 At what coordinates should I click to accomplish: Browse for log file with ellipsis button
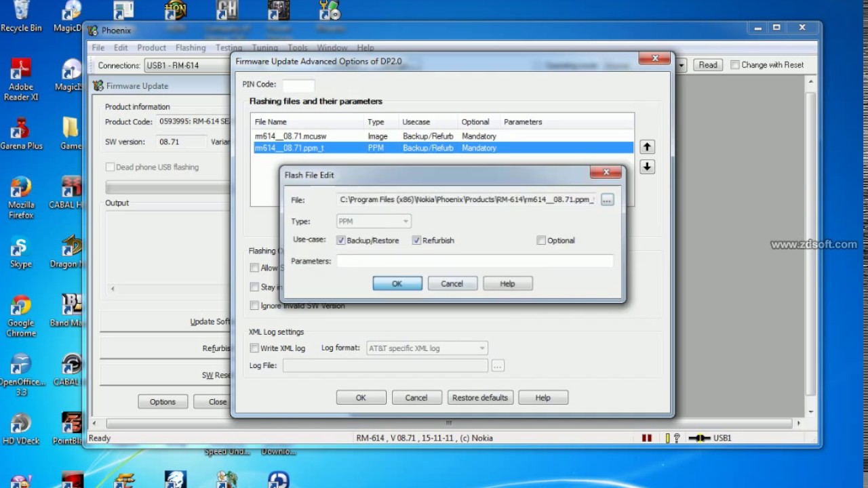pos(498,366)
